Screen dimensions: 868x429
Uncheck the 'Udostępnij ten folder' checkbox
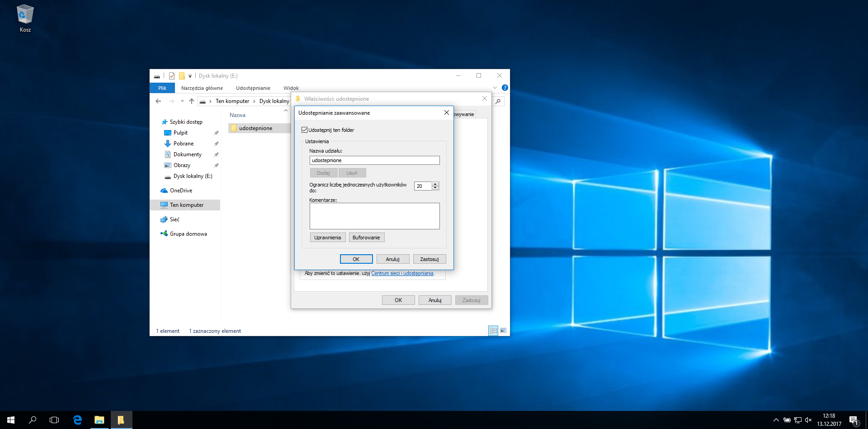pyautogui.click(x=304, y=130)
